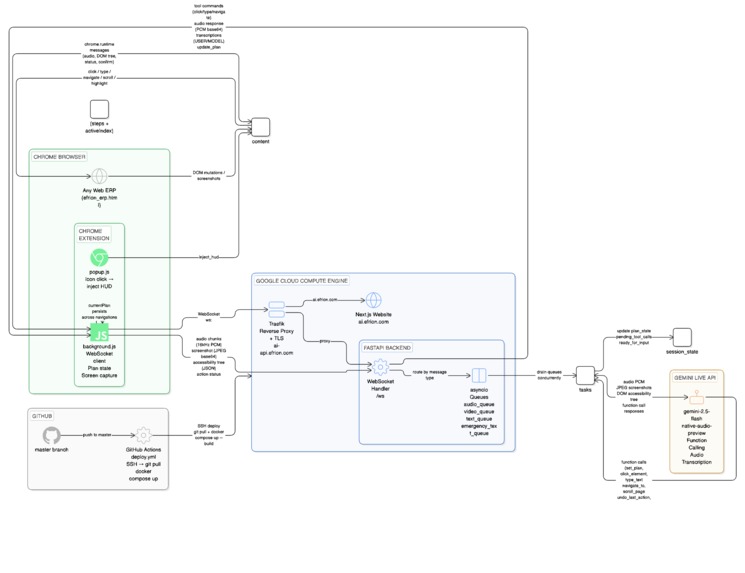745x573 pixels.
Task: Click the GOOGLE CLOUD COMPUTE ENGINE label
Action: [x=302, y=281]
